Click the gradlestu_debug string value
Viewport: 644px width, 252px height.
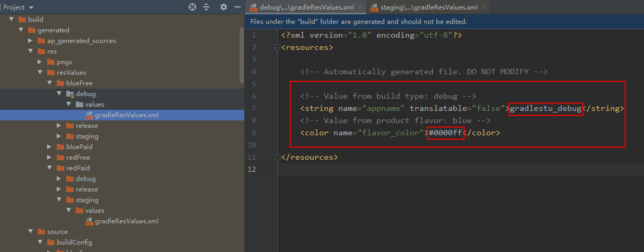[545, 108]
